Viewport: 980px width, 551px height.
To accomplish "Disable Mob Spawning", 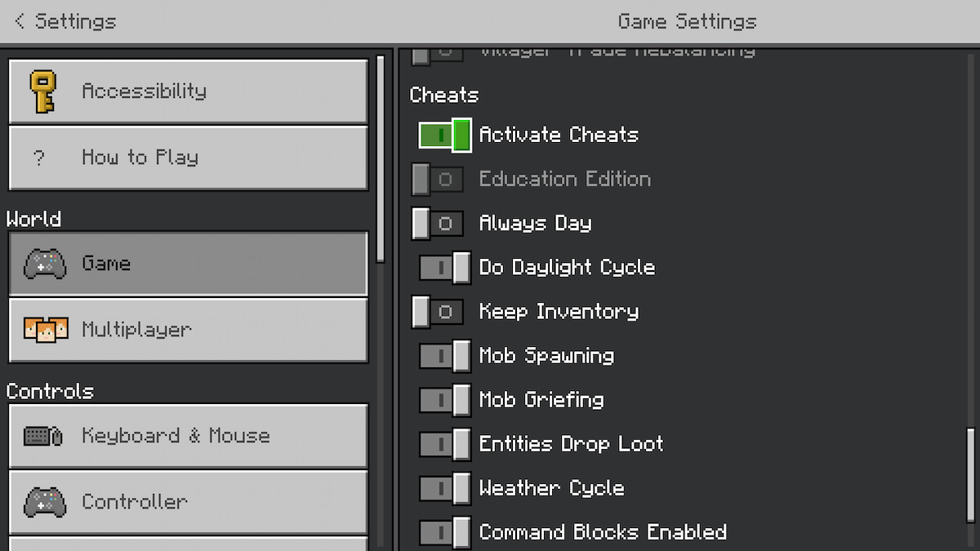I will click(445, 356).
